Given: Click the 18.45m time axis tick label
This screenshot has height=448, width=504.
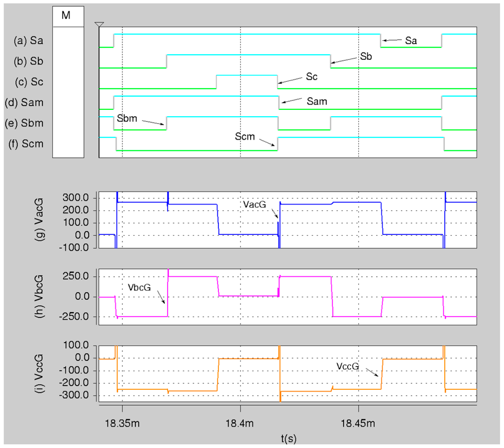Looking at the screenshot, I should click(x=358, y=423).
